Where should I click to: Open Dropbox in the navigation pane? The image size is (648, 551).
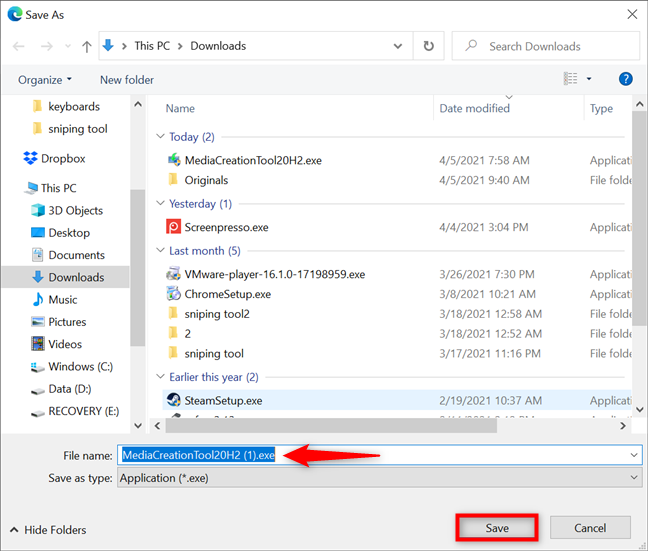[55, 158]
